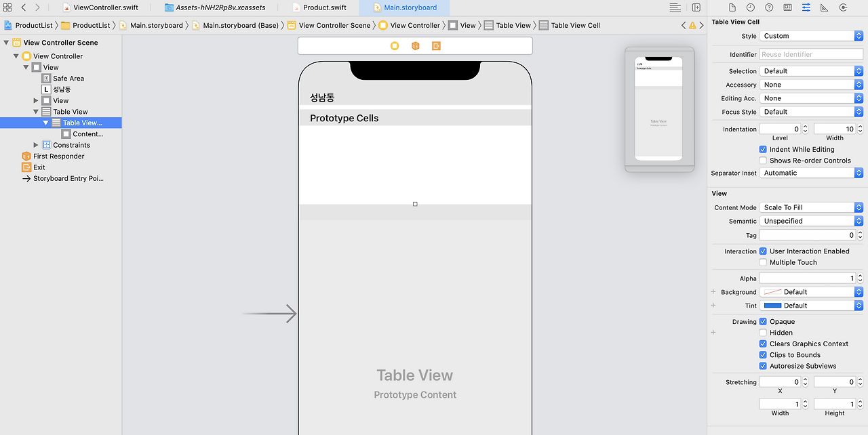Viewport: 868px width, 435px height.
Task: Toggle Opaque drawing checkbox
Action: (763, 322)
